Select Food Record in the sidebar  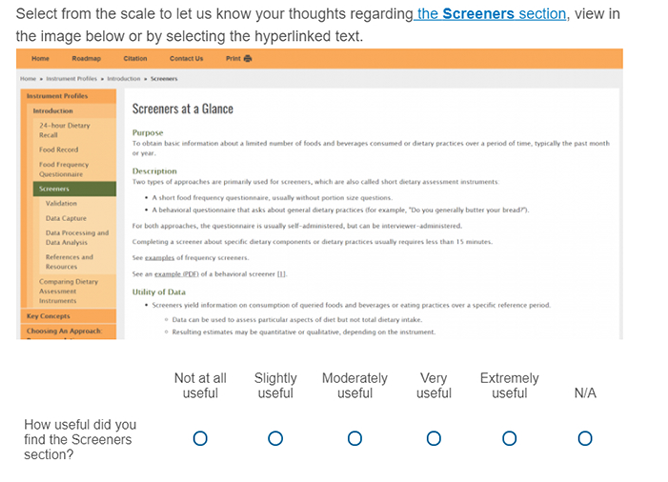pyautogui.click(x=58, y=149)
